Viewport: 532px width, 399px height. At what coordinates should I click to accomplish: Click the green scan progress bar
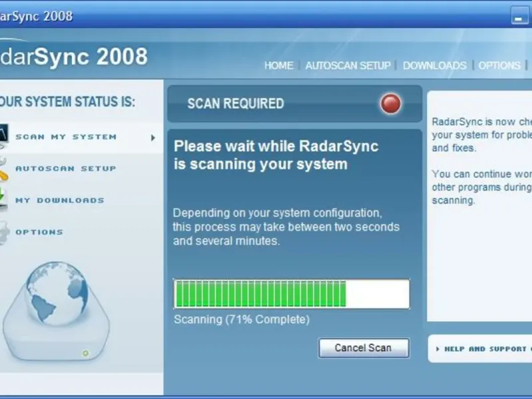[291, 294]
